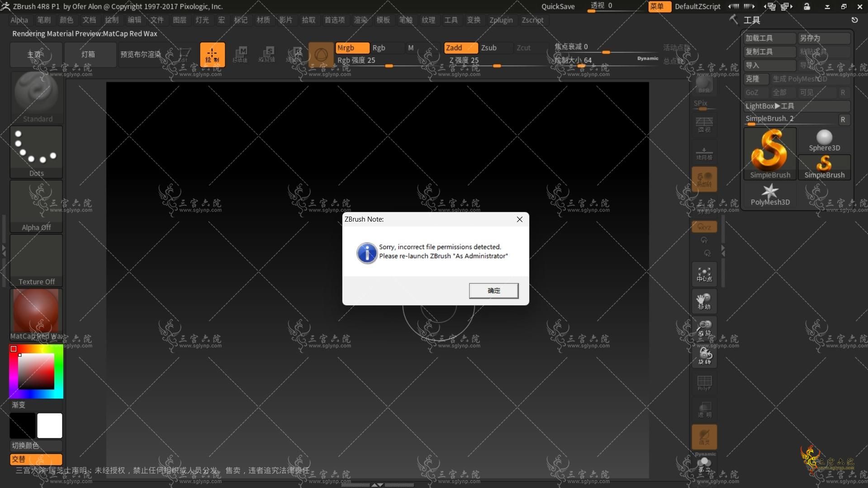
Task: Open the 文档 document menu
Action: tap(89, 20)
